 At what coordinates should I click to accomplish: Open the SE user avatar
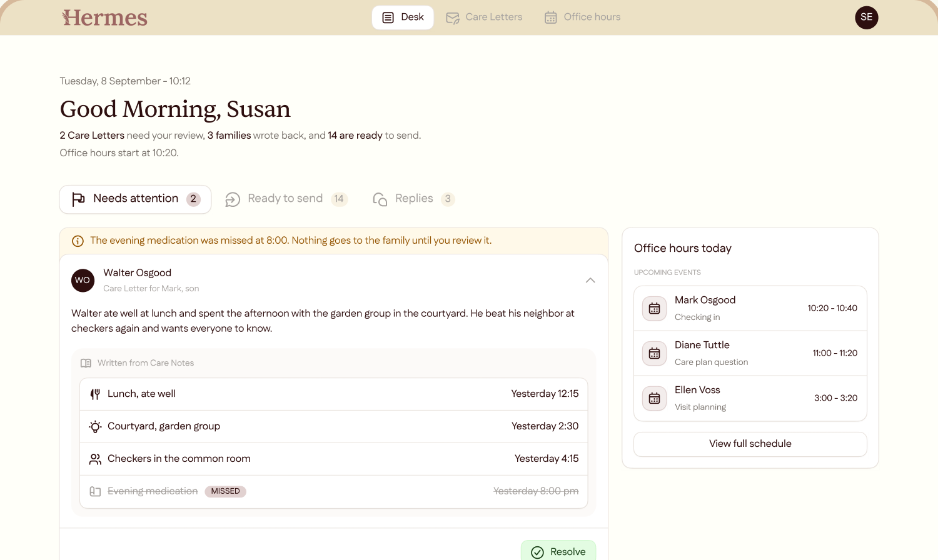pyautogui.click(x=866, y=17)
